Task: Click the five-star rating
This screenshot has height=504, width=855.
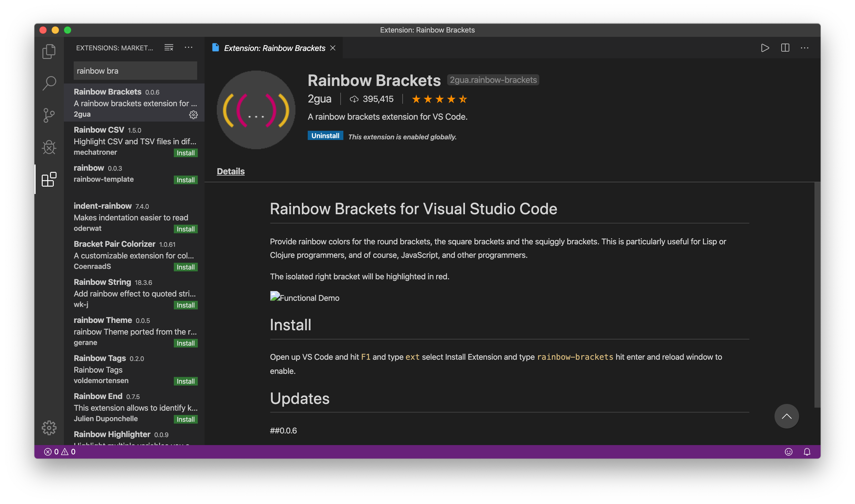Action: 439,99
